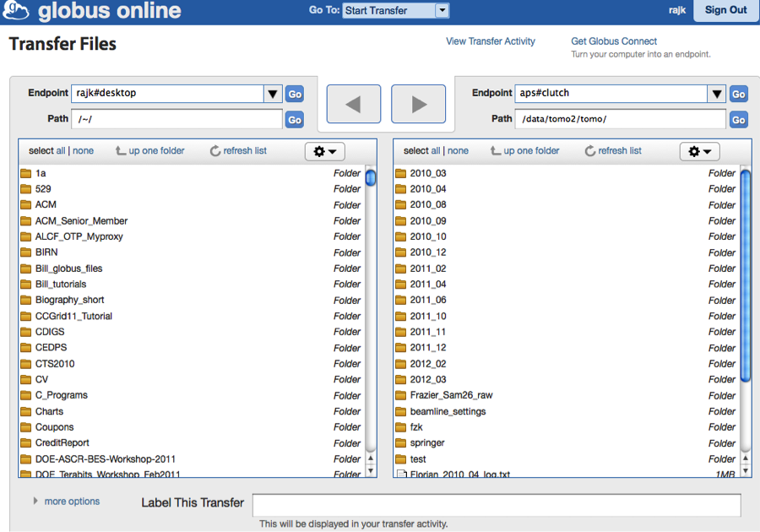The width and height of the screenshot is (760, 532).
Task: Open View Transfer Activity link
Action: (491, 41)
